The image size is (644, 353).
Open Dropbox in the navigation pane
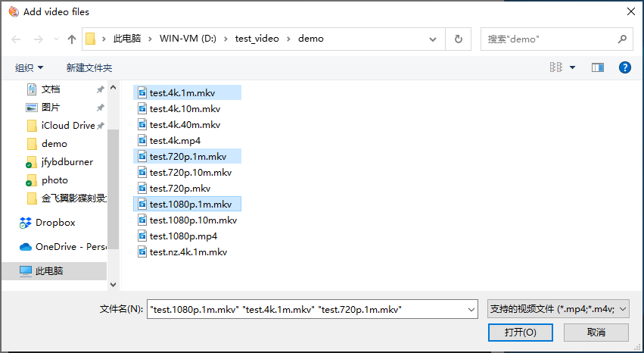[x=54, y=223]
